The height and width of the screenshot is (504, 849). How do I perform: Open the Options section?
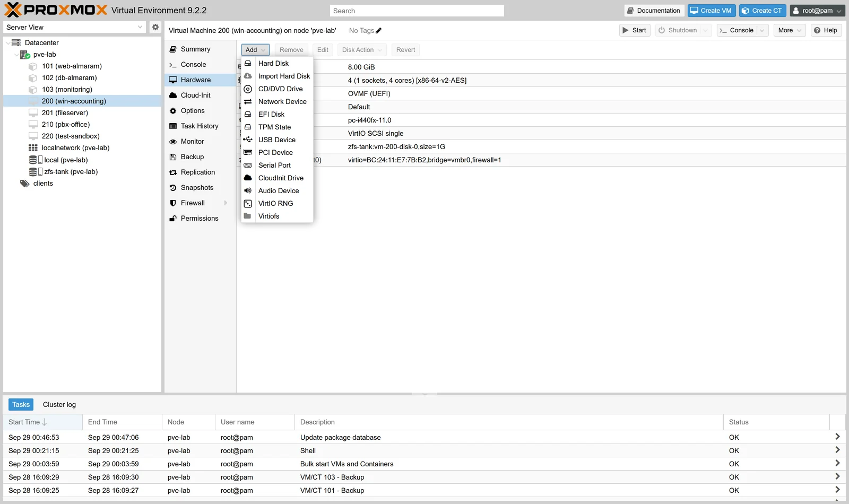200,111
